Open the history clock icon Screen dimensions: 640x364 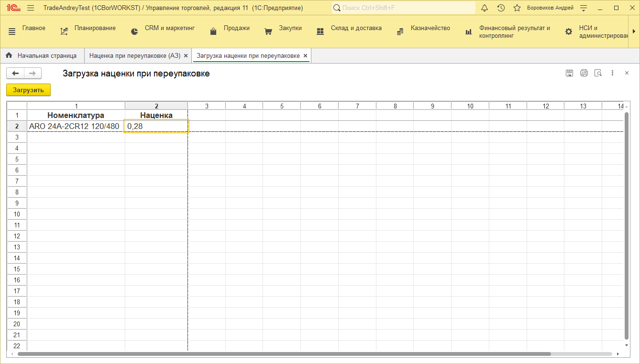point(501,8)
